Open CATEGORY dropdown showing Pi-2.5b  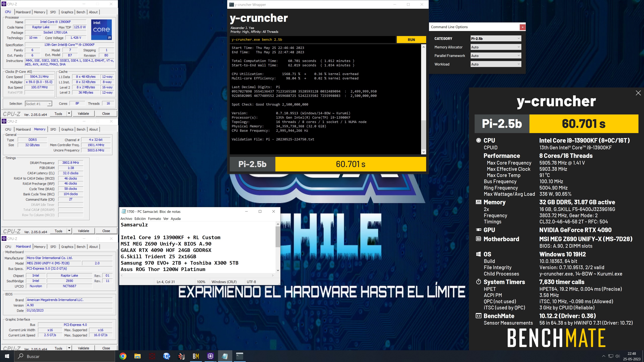(496, 39)
